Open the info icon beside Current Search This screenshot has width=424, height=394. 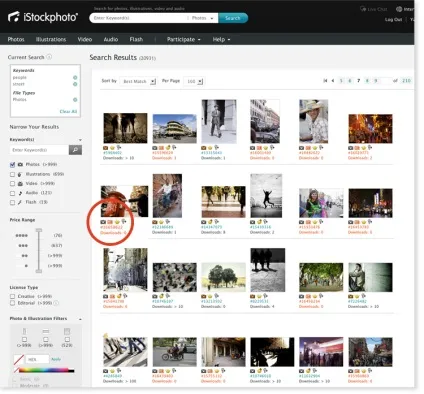[49, 57]
